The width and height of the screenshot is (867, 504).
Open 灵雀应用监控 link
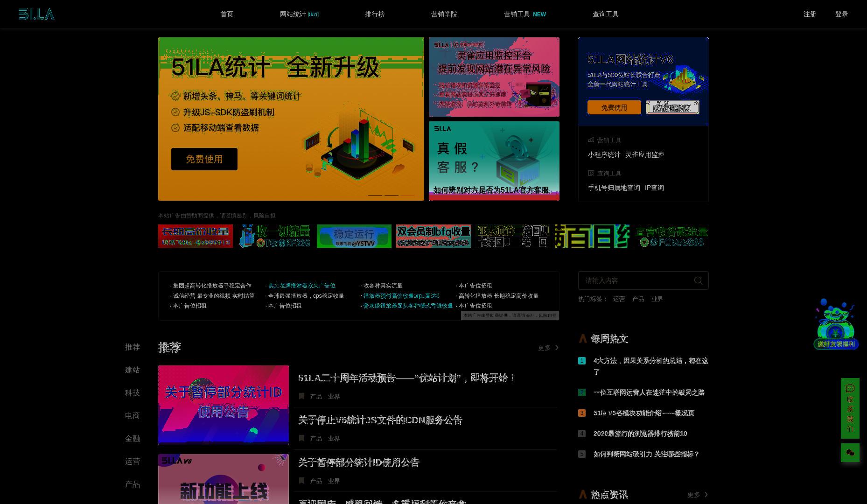pyautogui.click(x=645, y=154)
